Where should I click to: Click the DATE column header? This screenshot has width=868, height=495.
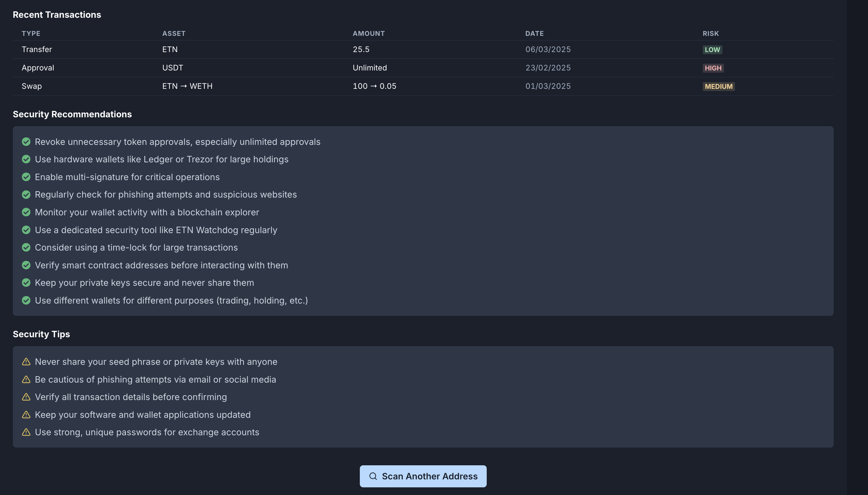click(534, 33)
